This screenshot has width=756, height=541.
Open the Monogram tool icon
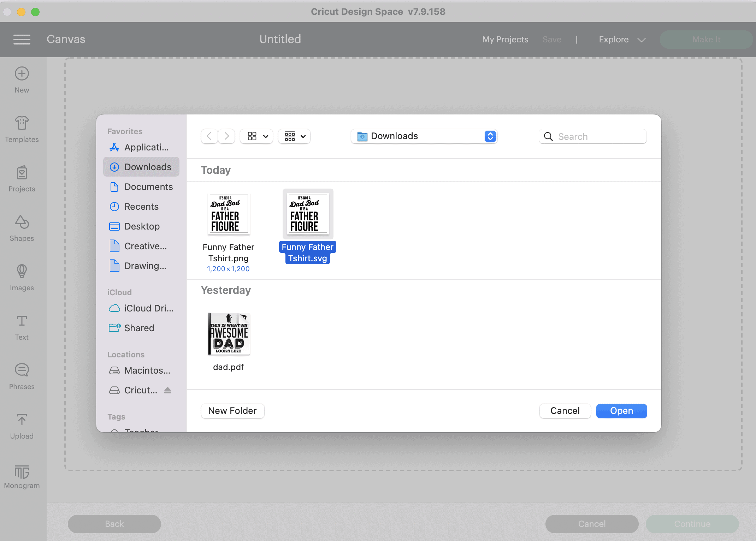(x=22, y=472)
